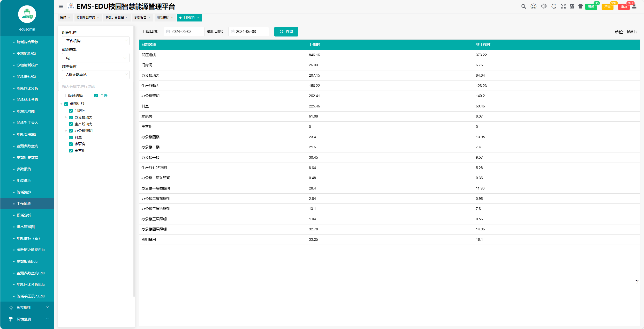The image size is (644, 329).
Task: Open the lifebuoy help icon
Action: (x=533, y=6)
